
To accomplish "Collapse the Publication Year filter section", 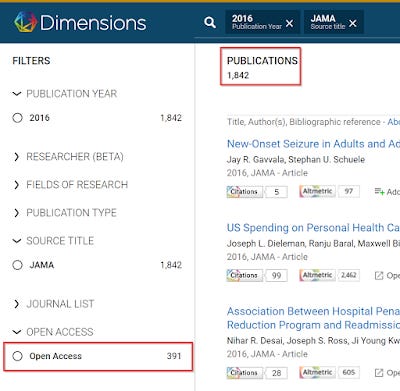I will 17,94.
